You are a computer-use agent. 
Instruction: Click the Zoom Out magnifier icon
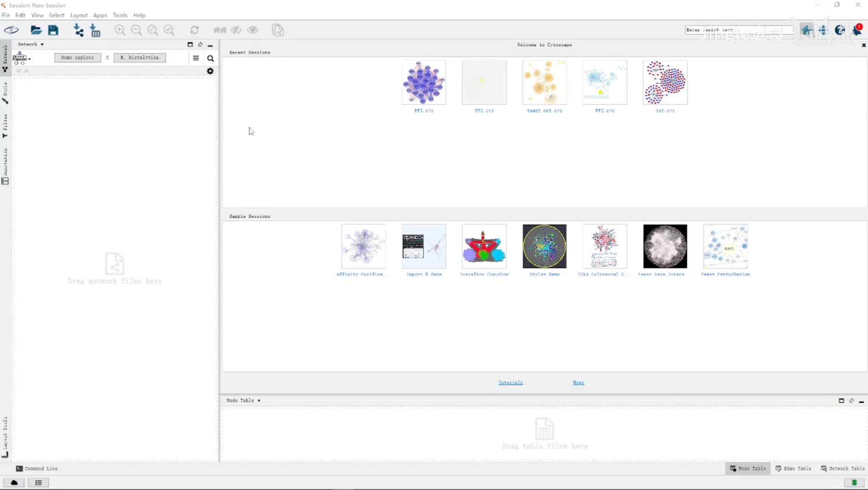pos(136,30)
